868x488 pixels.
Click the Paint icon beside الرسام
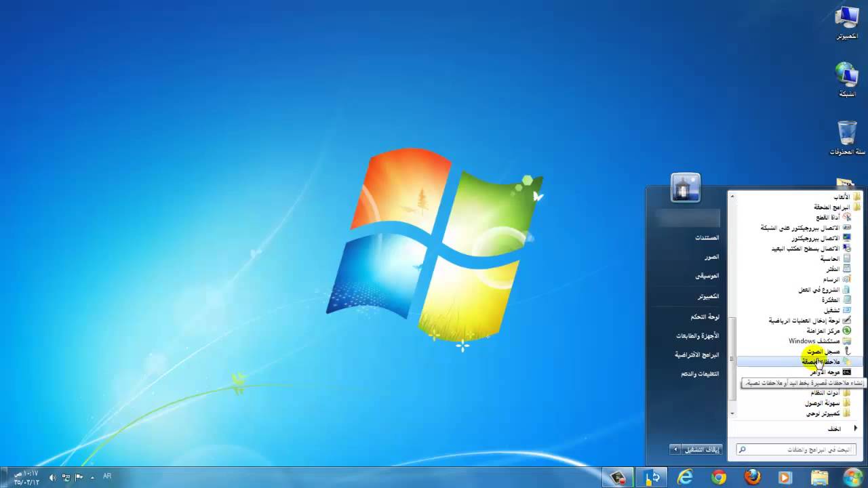coord(847,279)
